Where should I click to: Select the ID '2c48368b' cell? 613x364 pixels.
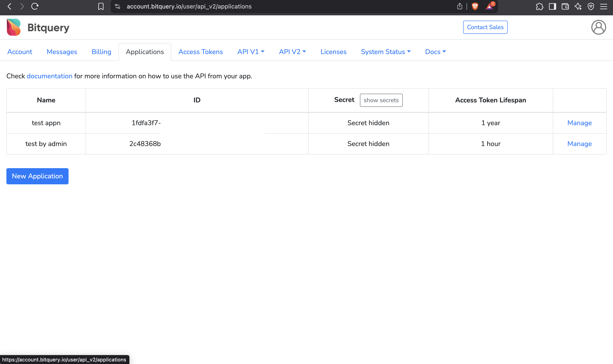(197, 144)
